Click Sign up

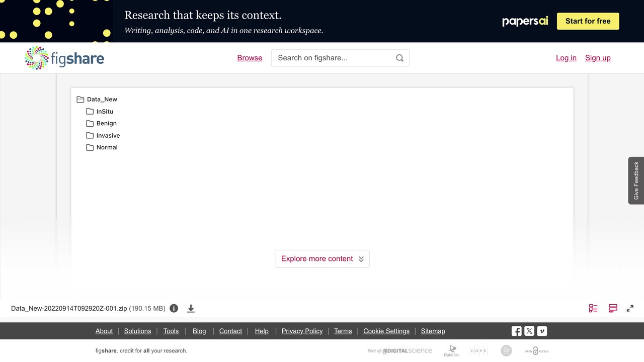(598, 58)
